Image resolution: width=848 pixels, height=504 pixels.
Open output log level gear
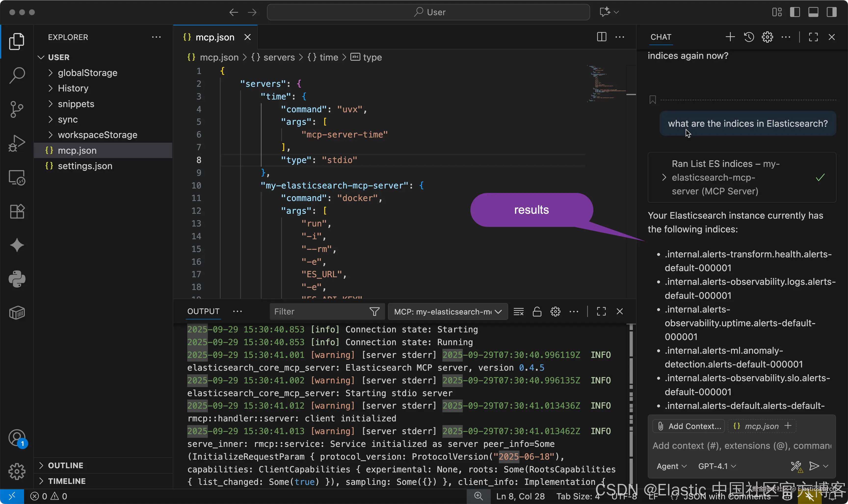point(555,311)
